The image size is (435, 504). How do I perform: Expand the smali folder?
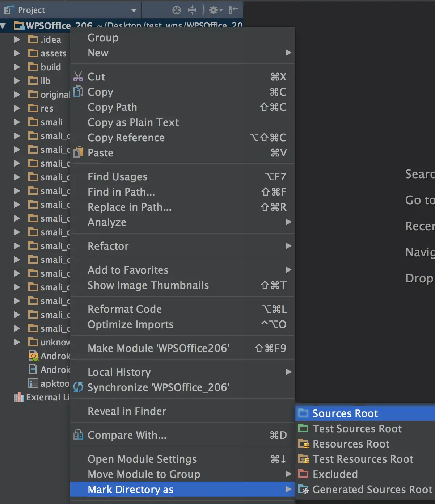coord(17,122)
